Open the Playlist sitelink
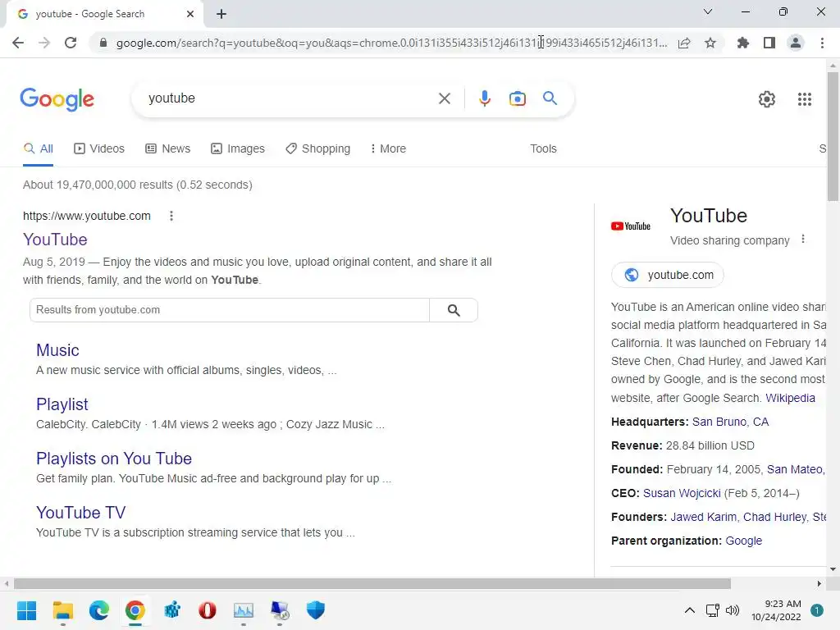The image size is (840, 630). coord(62,404)
